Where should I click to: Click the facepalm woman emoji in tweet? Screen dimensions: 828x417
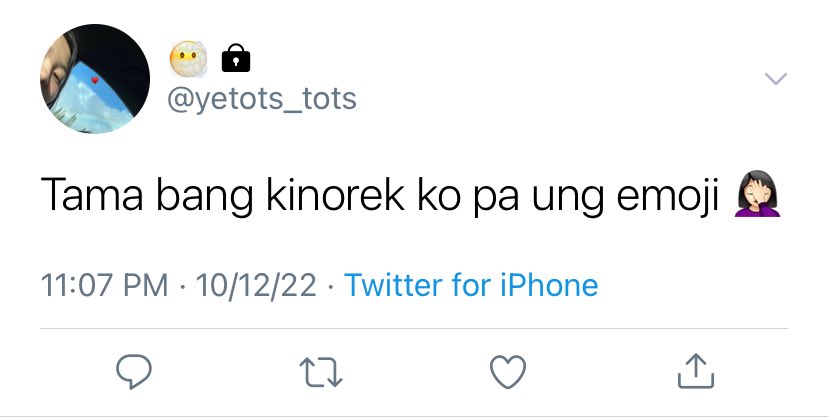click(757, 194)
